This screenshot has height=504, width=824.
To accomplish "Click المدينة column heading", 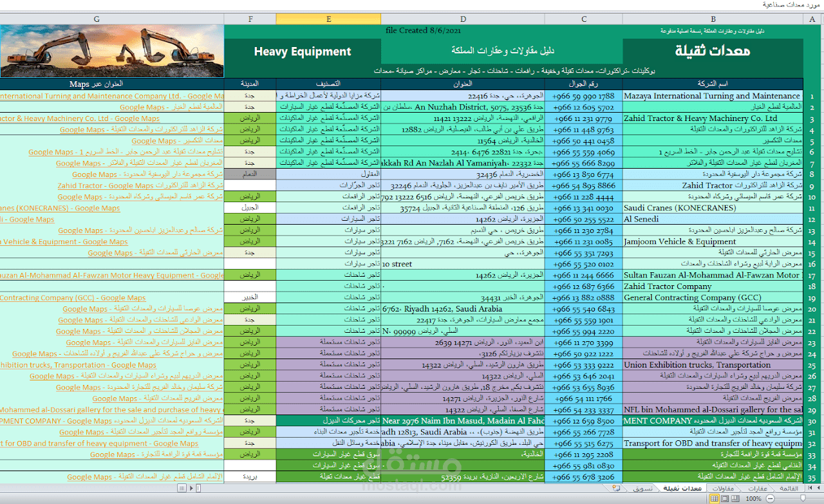I will click(250, 84).
